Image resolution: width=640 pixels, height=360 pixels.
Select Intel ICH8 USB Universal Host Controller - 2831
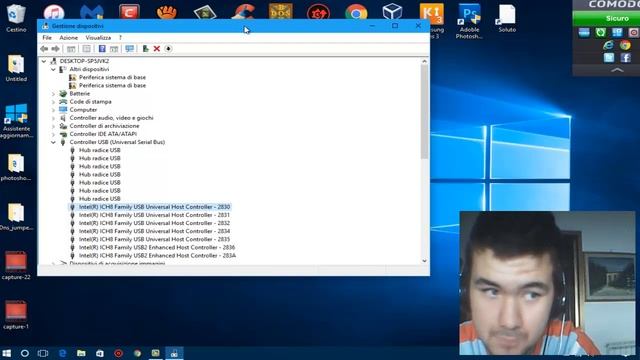pyautogui.click(x=154, y=215)
